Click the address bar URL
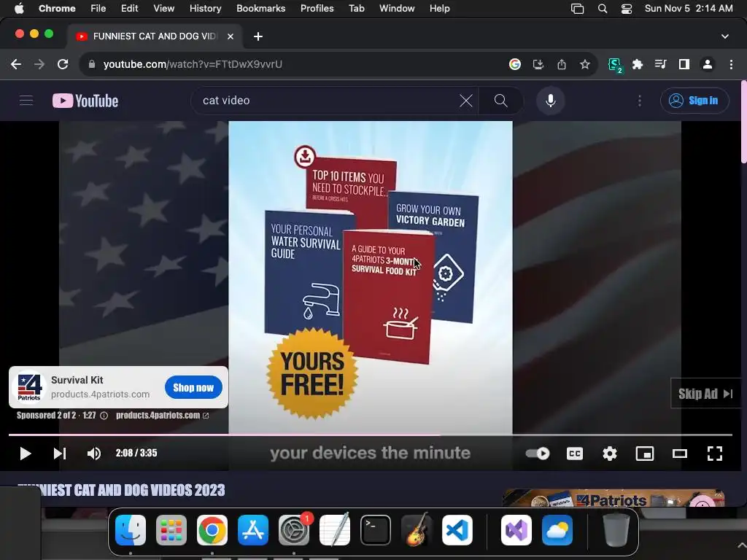747x560 pixels. click(193, 64)
